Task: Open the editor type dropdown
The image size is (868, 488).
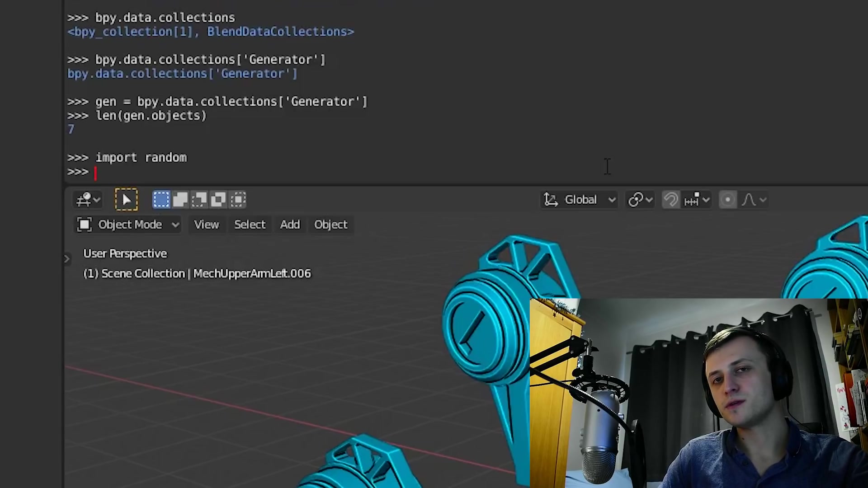Action: point(88,200)
